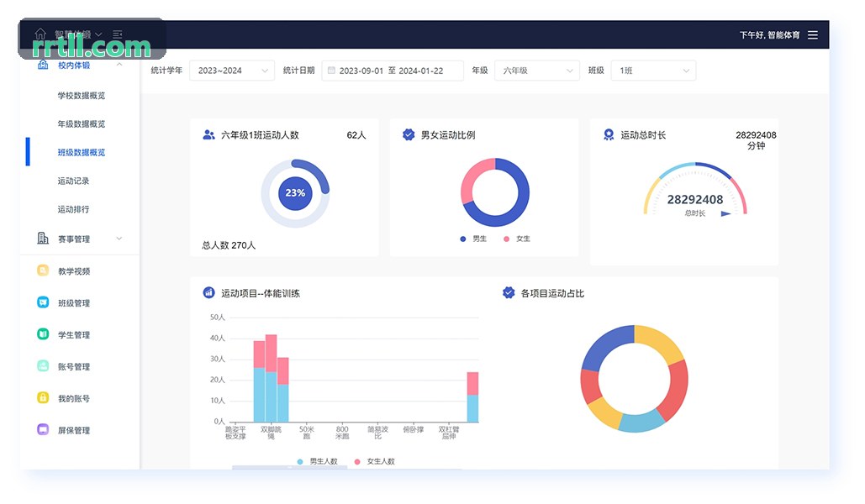Screen dimensions: 865x504
Task: Click the 双脚跳绳 axis label
Action: point(271,433)
